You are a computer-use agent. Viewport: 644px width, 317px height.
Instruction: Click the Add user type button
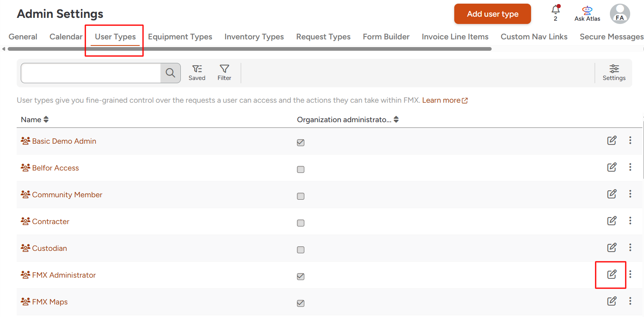(492, 14)
